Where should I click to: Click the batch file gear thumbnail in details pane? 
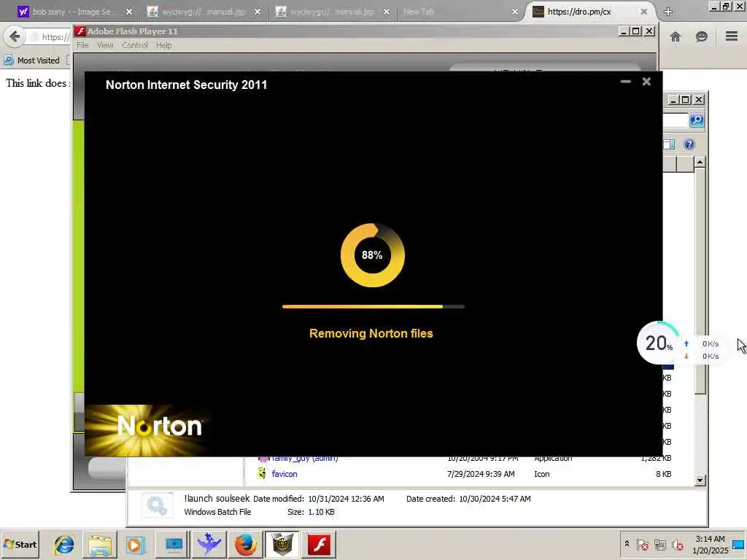(x=157, y=505)
